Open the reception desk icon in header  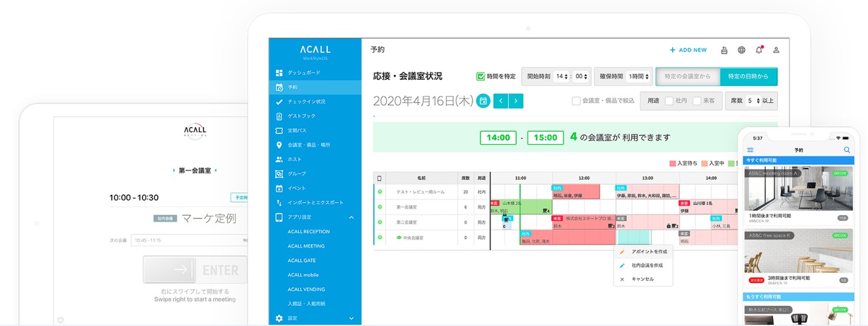pos(724,50)
